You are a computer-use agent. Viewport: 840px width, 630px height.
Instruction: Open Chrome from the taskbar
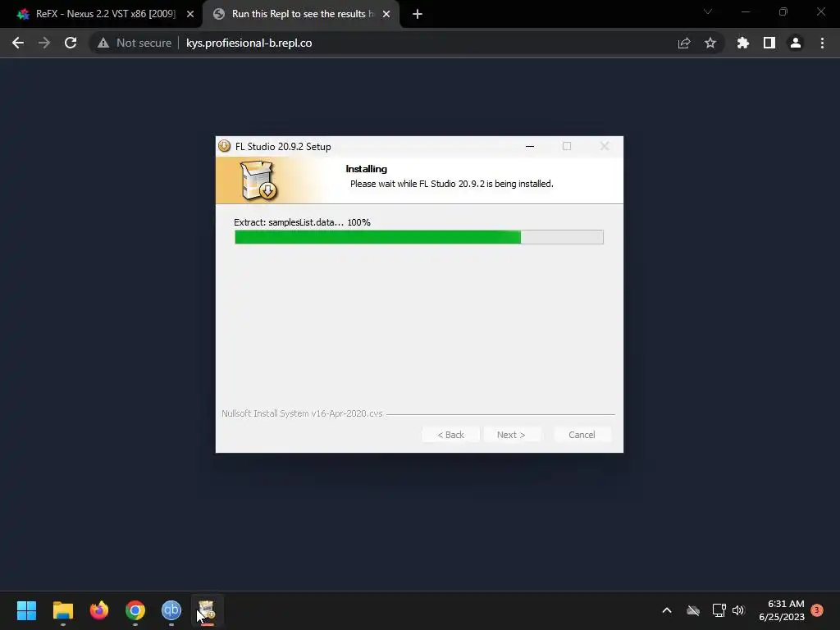click(135, 610)
